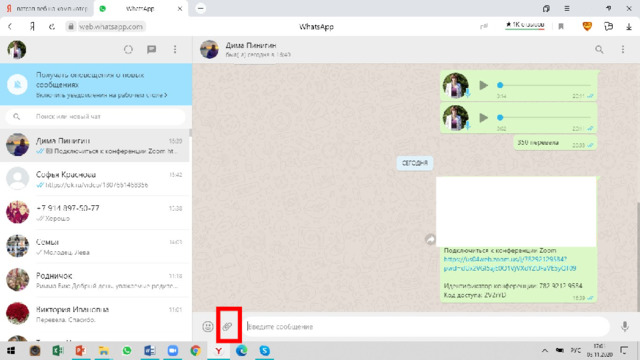Click the web.whatsapp.com address field
640x360 pixels.
(x=111, y=27)
